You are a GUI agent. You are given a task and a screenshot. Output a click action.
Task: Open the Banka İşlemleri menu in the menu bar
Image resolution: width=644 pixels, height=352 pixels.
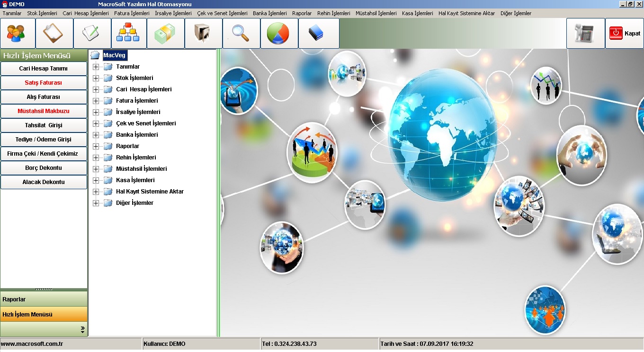269,13
